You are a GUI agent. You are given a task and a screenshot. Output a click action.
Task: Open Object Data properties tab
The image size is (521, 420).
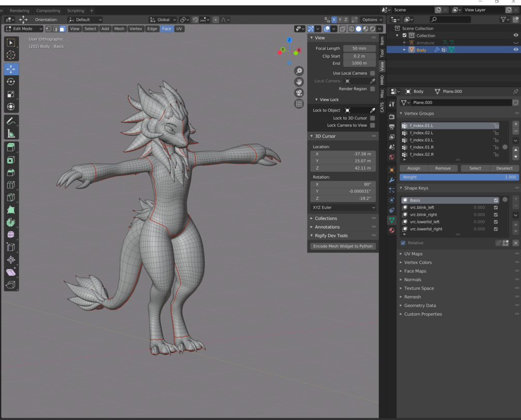click(x=392, y=220)
